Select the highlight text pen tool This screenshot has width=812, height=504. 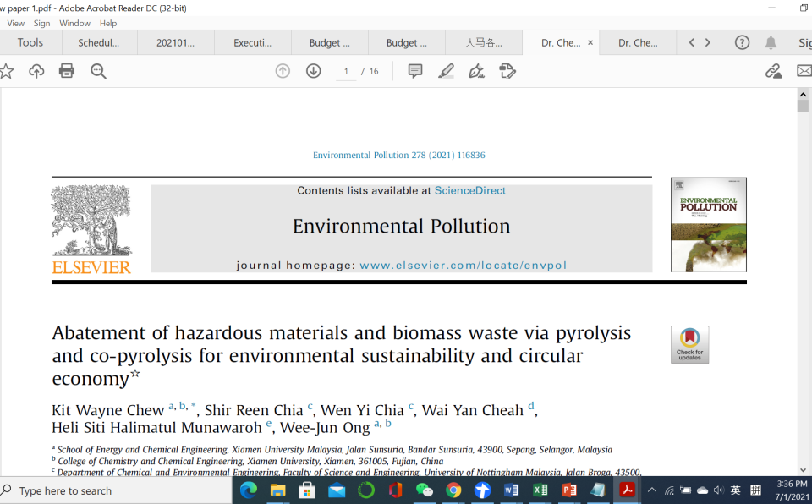(x=446, y=71)
